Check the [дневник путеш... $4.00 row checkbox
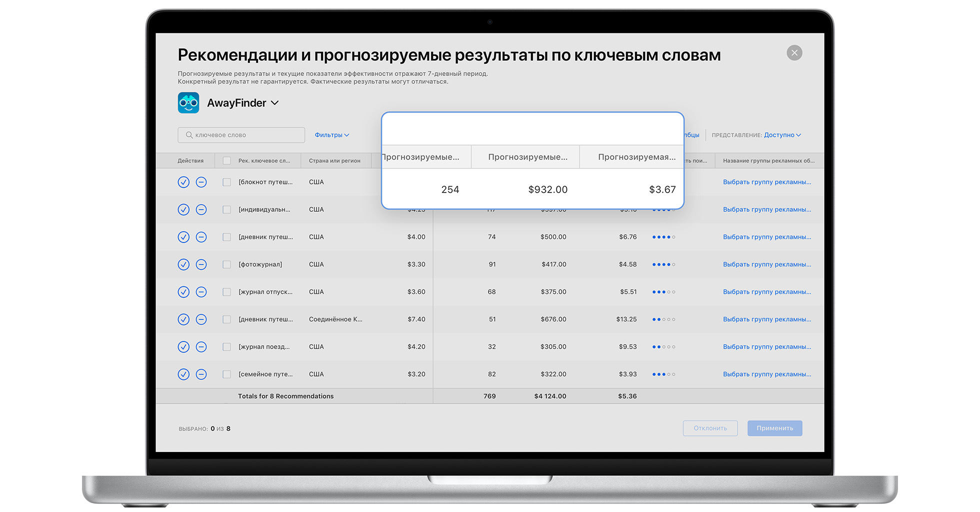 [x=226, y=237]
